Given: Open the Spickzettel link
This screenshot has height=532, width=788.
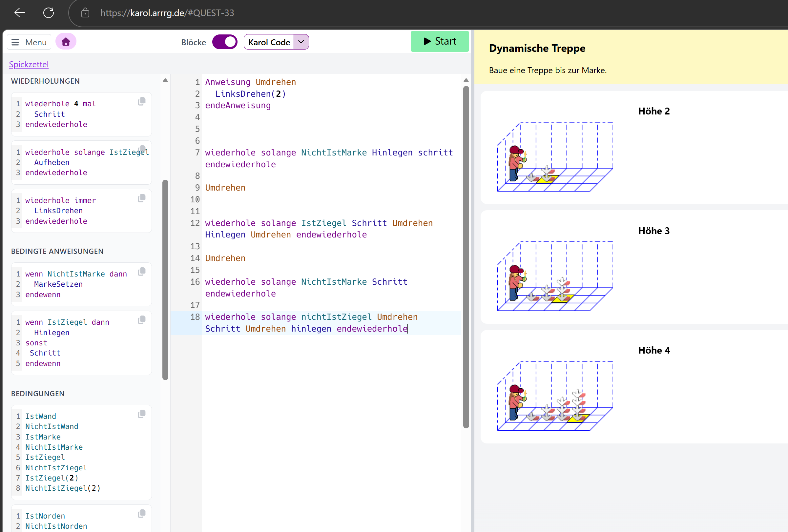Looking at the screenshot, I should (29, 64).
